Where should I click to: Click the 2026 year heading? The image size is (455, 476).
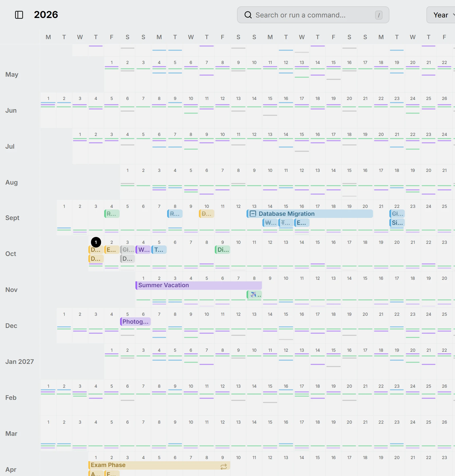(46, 15)
